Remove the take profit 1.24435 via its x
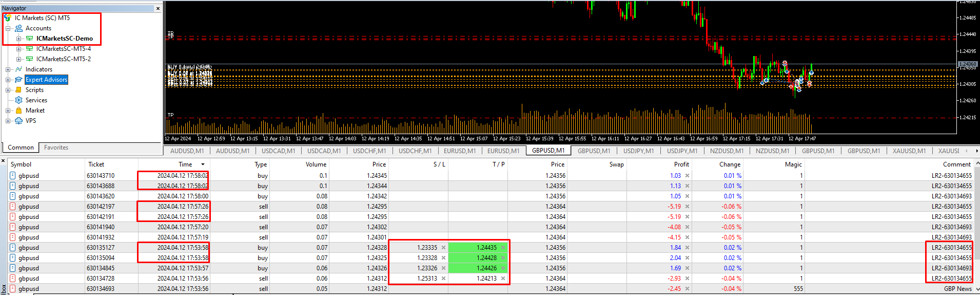Viewport: 980px width, 295px height. [x=503, y=248]
